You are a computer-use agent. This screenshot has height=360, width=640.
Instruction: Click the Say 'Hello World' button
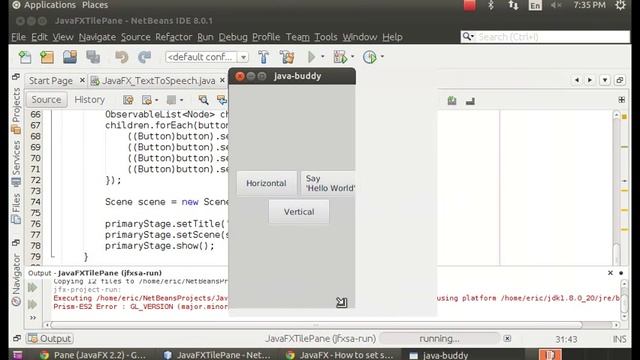(x=329, y=184)
